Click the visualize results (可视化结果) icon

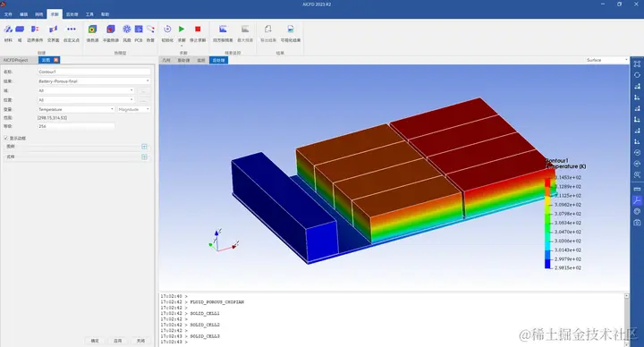pos(291,30)
